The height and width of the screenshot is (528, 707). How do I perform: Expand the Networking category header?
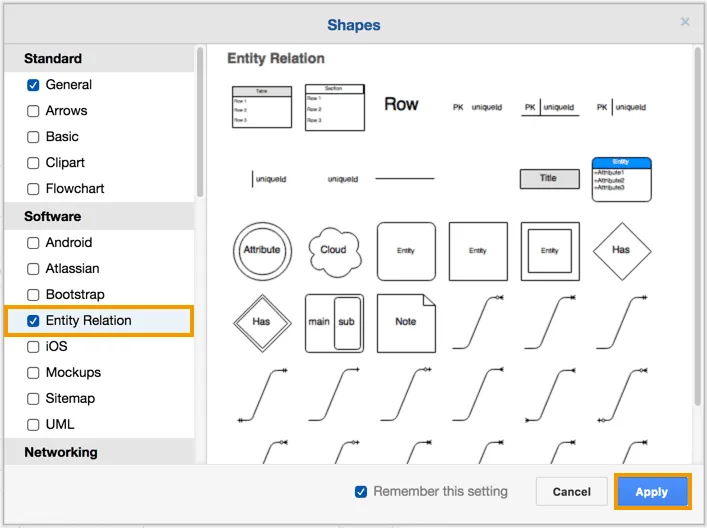61,452
